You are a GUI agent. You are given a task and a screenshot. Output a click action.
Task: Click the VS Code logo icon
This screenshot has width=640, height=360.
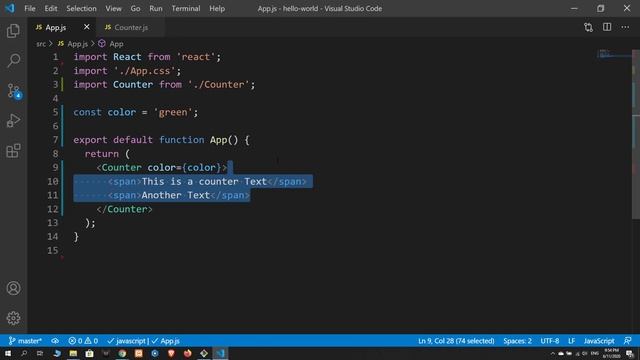pos(10,8)
